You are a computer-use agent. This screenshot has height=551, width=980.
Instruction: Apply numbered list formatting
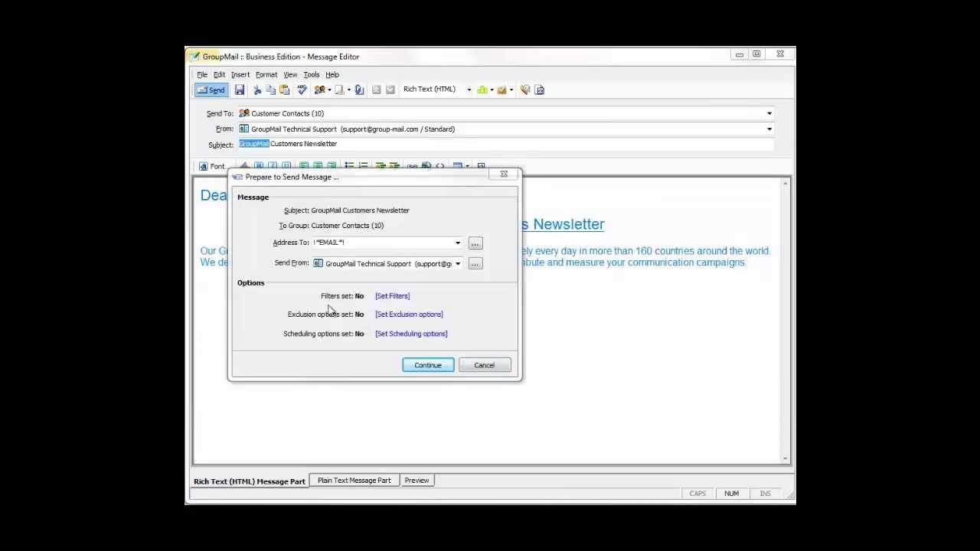[x=363, y=165]
